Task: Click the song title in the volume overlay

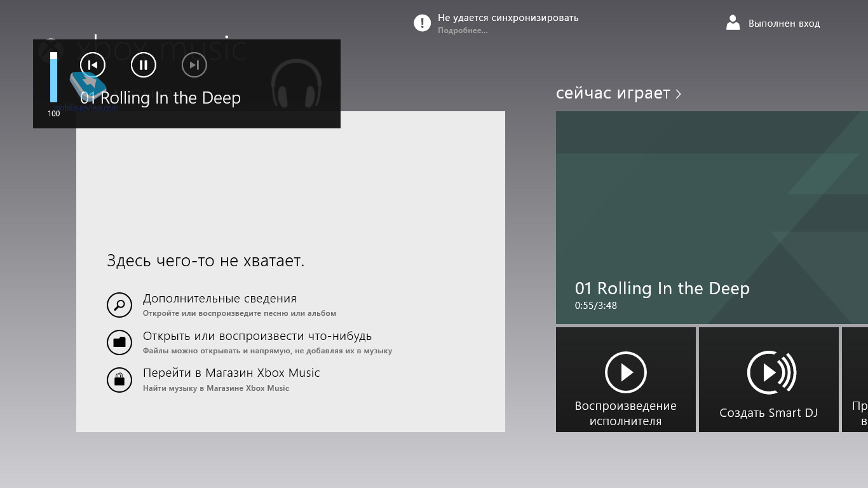Action: coord(161,98)
